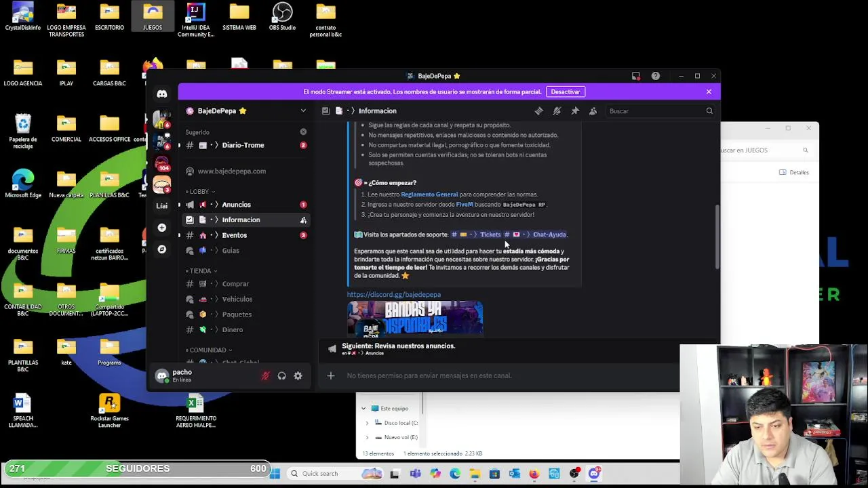Open OBS Studio desktop icon

click(x=282, y=17)
